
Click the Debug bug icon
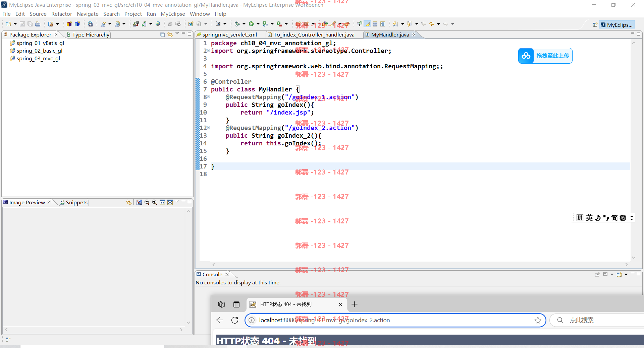pyautogui.click(x=237, y=24)
